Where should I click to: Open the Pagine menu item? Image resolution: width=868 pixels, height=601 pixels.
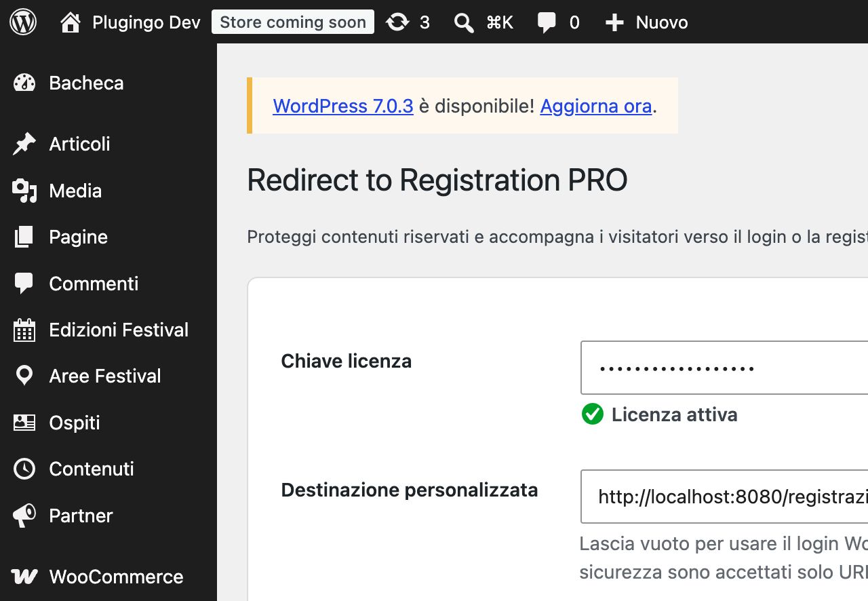point(108,237)
